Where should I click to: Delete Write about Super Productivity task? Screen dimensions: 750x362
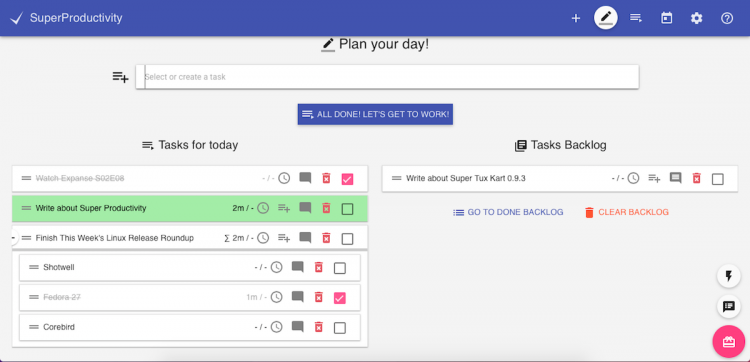326,208
